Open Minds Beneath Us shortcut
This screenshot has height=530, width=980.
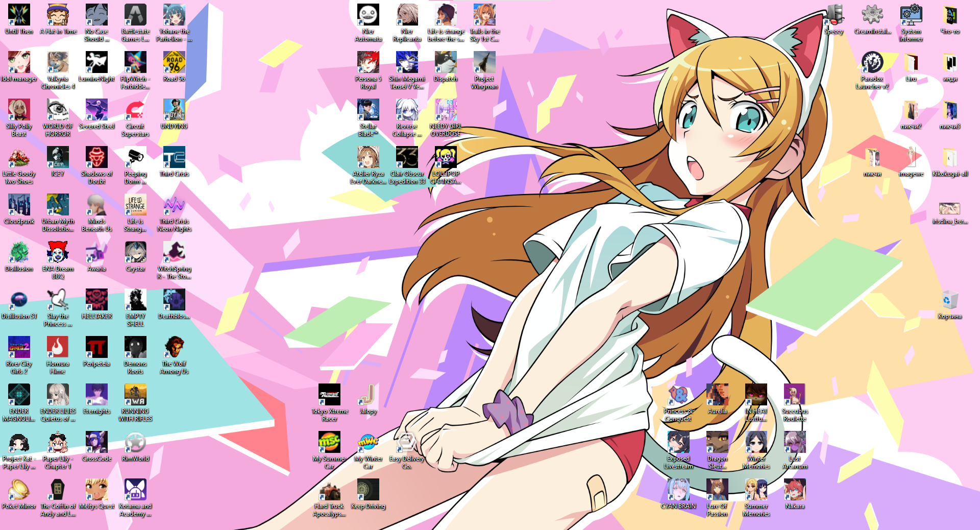point(96,213)
